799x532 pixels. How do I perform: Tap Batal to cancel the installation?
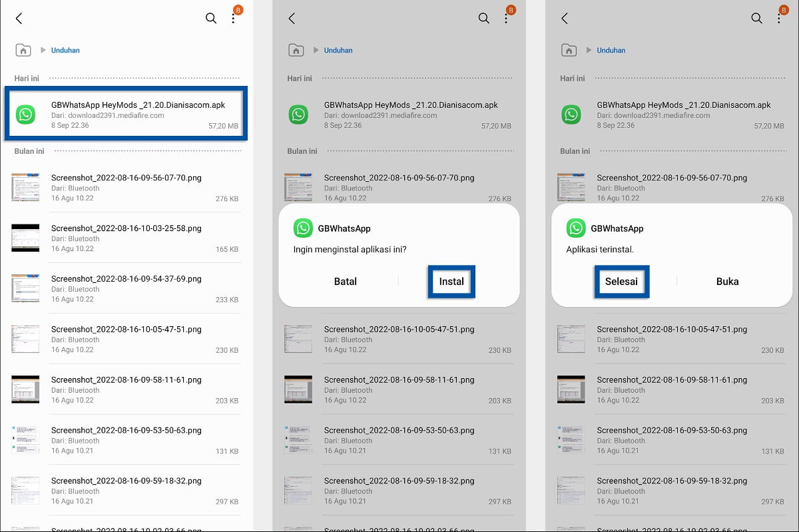[345, 281]
